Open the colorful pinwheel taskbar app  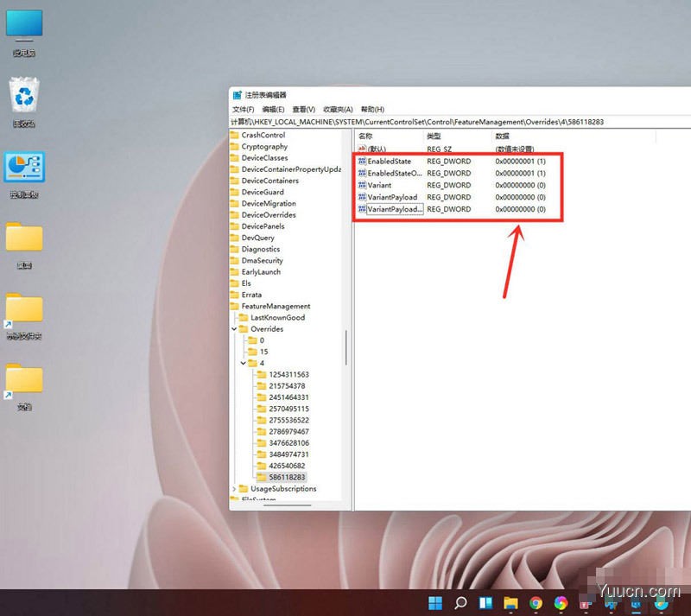click(561, 603)
